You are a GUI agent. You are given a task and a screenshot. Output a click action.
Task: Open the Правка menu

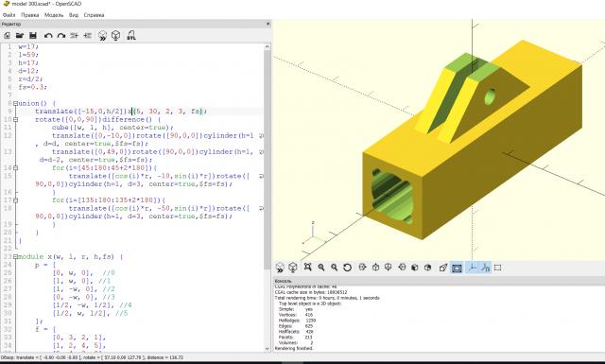pyautogui.click(x=29, y=15)
